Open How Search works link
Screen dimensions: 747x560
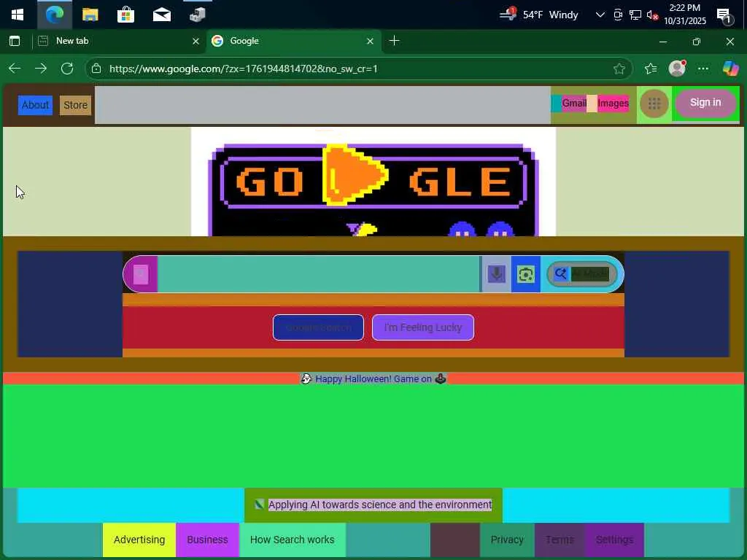pos(292,540)
